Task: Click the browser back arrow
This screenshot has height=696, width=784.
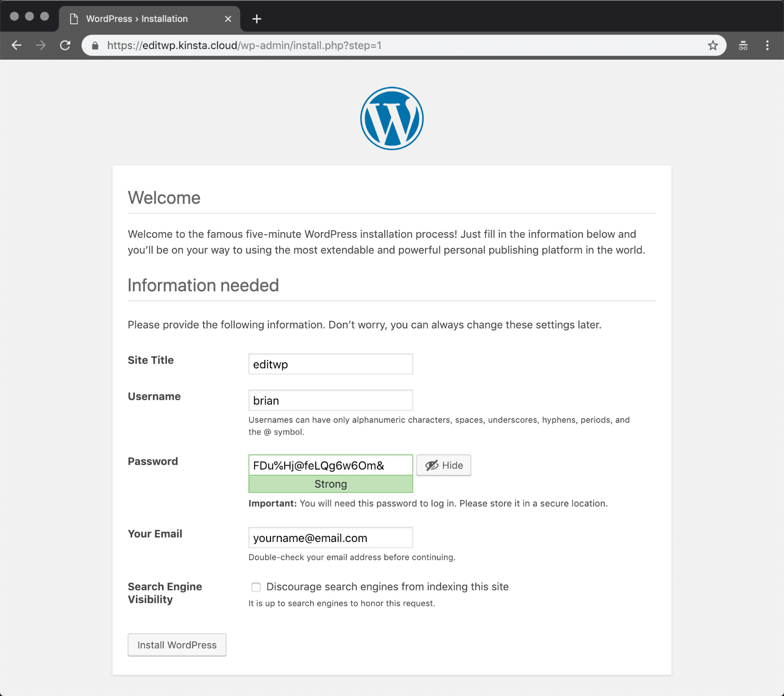Action: 17,45
